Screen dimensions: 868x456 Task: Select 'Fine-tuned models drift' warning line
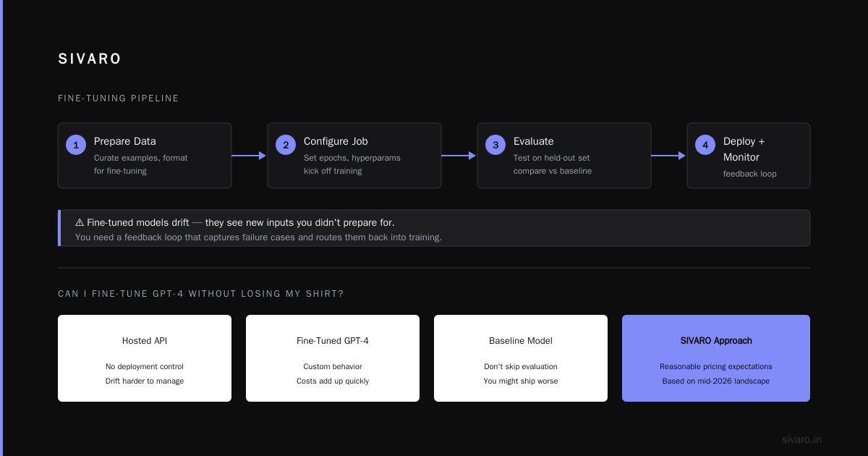point(235,222)
